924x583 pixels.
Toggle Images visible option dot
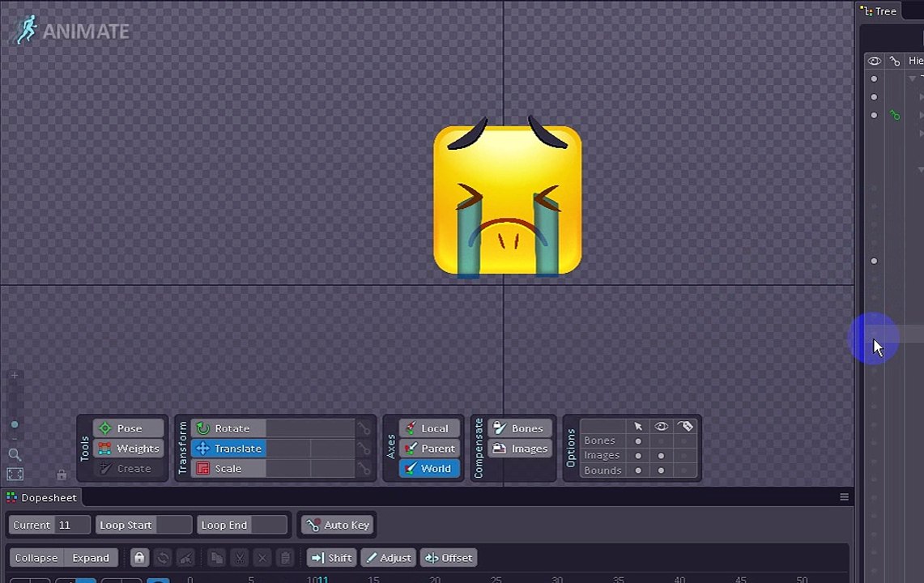tap(661, 456)
